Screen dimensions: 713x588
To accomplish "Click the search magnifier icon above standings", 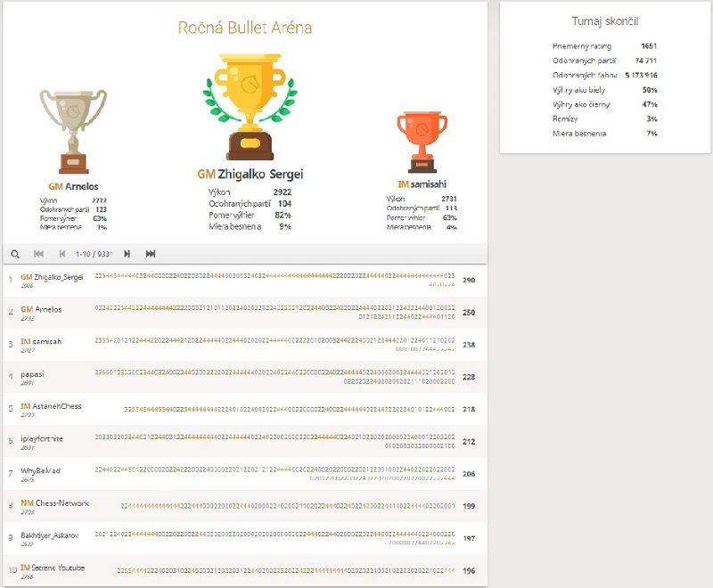I will 15,254.
